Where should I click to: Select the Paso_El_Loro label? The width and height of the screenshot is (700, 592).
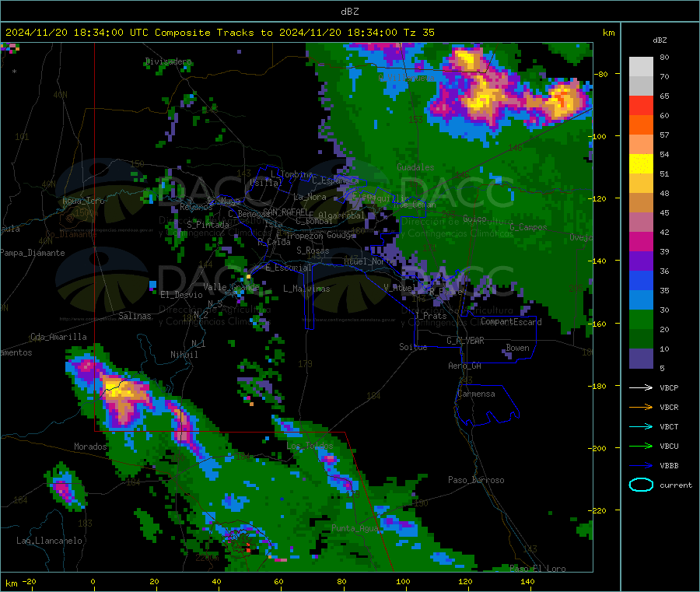pyautogui.click(x=537, y=569)
